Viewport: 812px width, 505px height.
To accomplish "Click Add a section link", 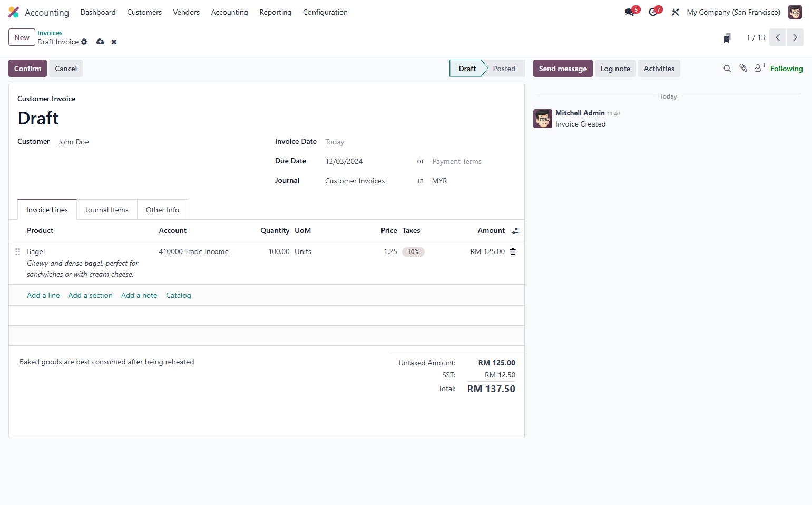I will pos(90,295).
